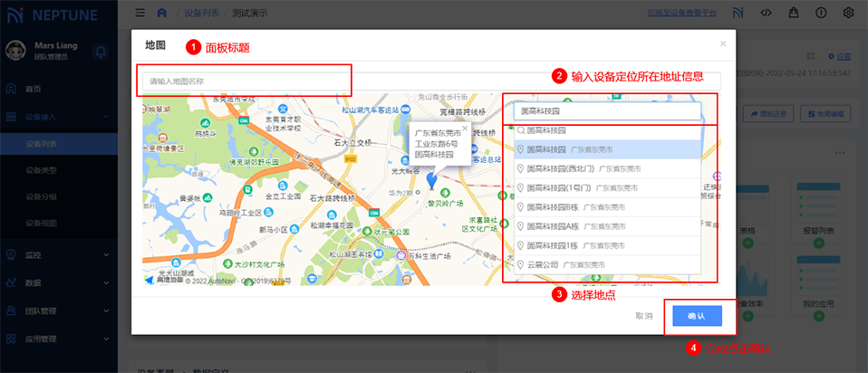The height and width of the screenshot is (373, 868).
Task: Click the 首页 house icon in sidebar
Action: [x=11, y=89]
